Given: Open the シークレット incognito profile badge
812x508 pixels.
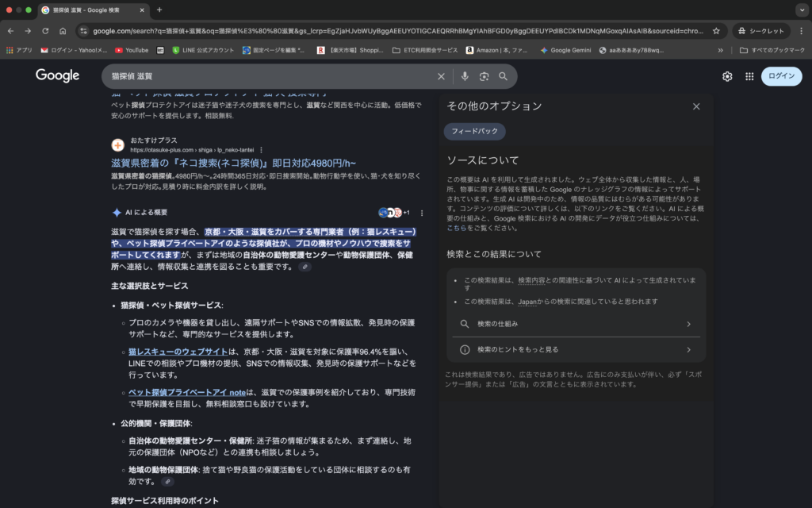Looking at the screenshot, I should point(761,30).
